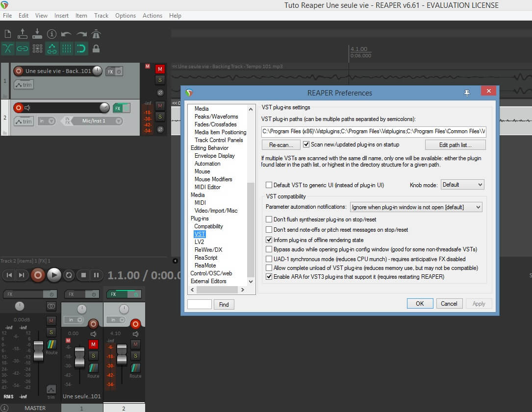Toggle Scan new/updated plug-ins on startup

306,144
